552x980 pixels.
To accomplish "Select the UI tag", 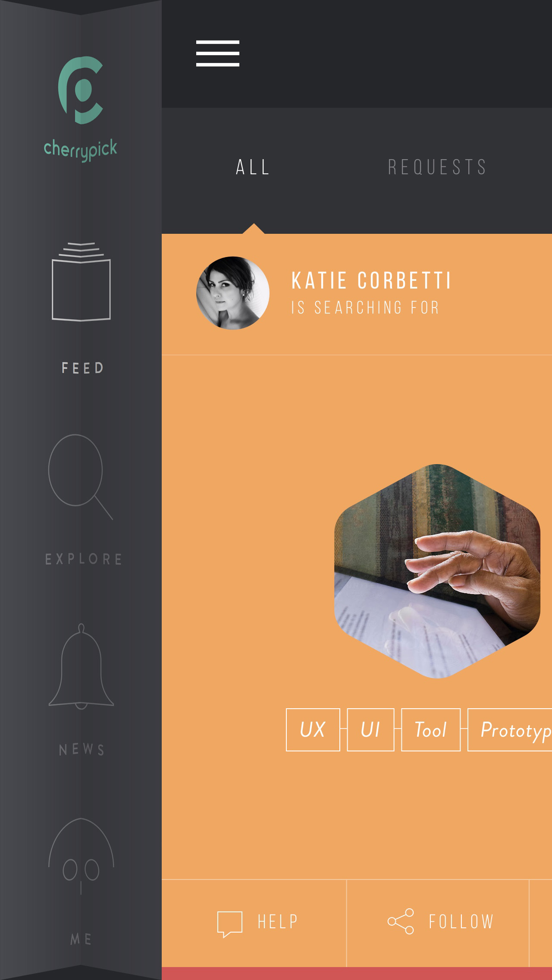I will [370, 730].
